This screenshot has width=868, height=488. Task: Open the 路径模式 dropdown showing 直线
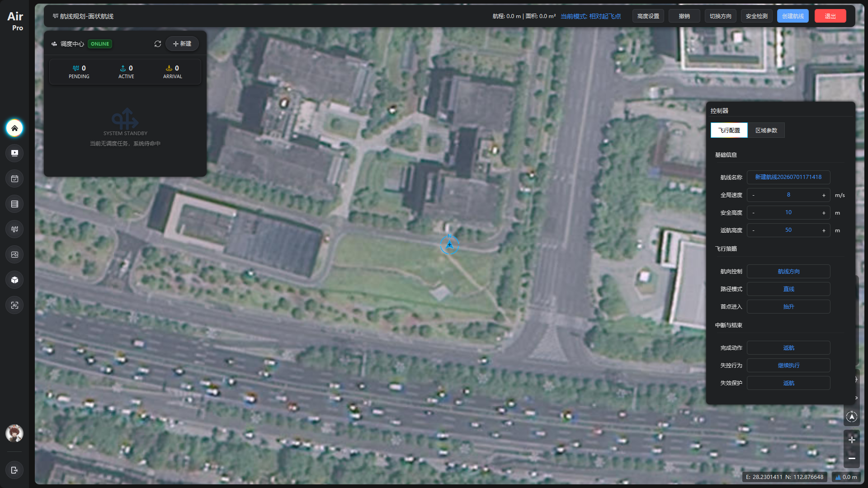click(788, 289)
